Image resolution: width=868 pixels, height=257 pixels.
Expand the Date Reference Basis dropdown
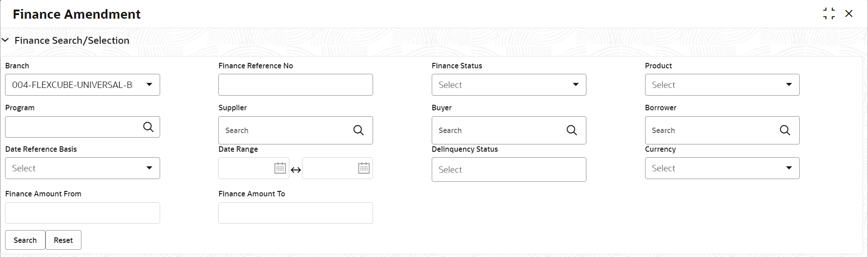point(149,168)
